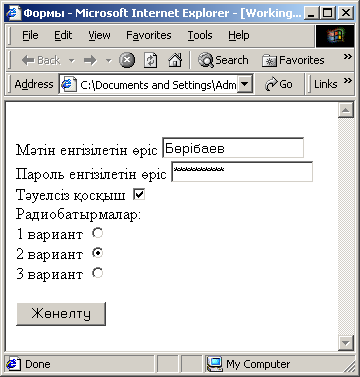Click the Windows logo throbber
This screenshot has height=377, width=360.
[335, 35]
